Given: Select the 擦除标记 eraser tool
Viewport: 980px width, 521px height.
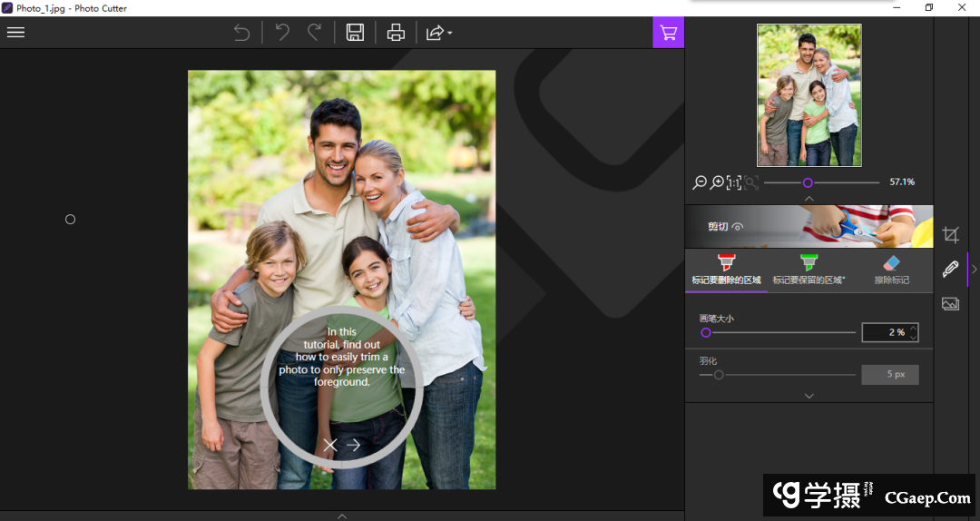Looking at the screenshot, I should click(891, 270).
